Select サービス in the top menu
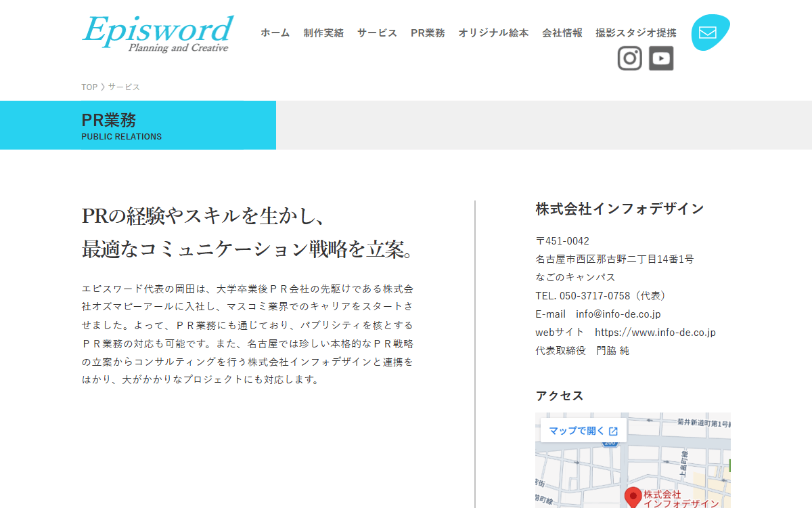The height and width of the screenshot is (508, 812). click(x=377, y=33)
